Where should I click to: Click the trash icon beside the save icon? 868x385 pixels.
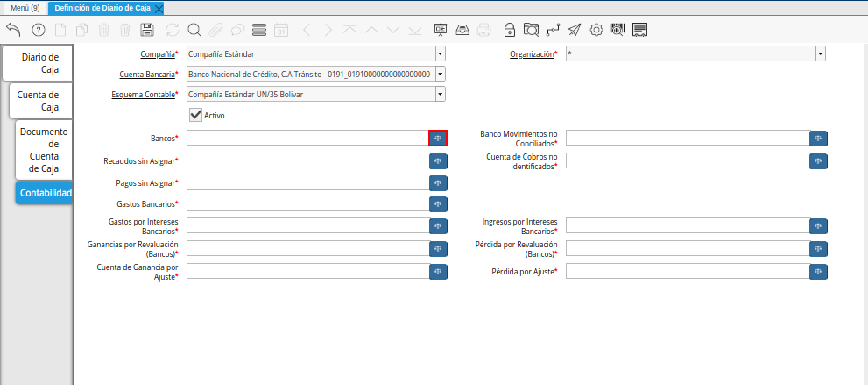tap(125, 30)
